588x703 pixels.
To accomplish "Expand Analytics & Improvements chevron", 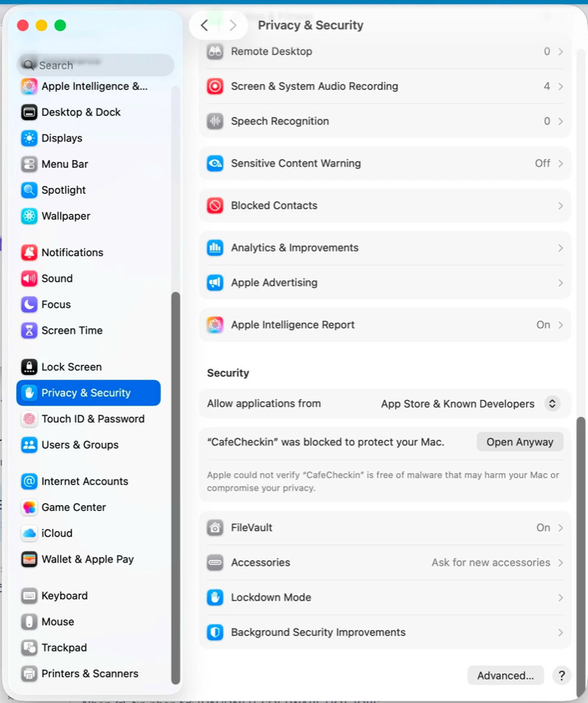I will click(x=561, y=248).
